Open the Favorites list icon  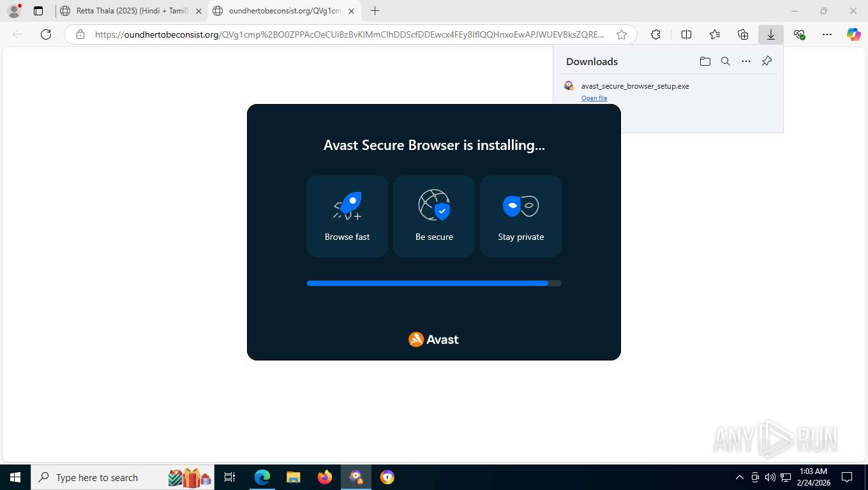click(715, 34)
